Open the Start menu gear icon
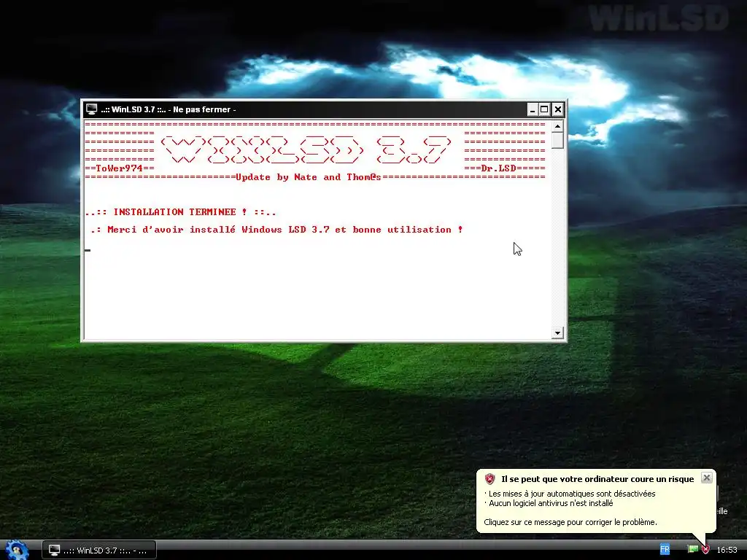 (17, 550)
